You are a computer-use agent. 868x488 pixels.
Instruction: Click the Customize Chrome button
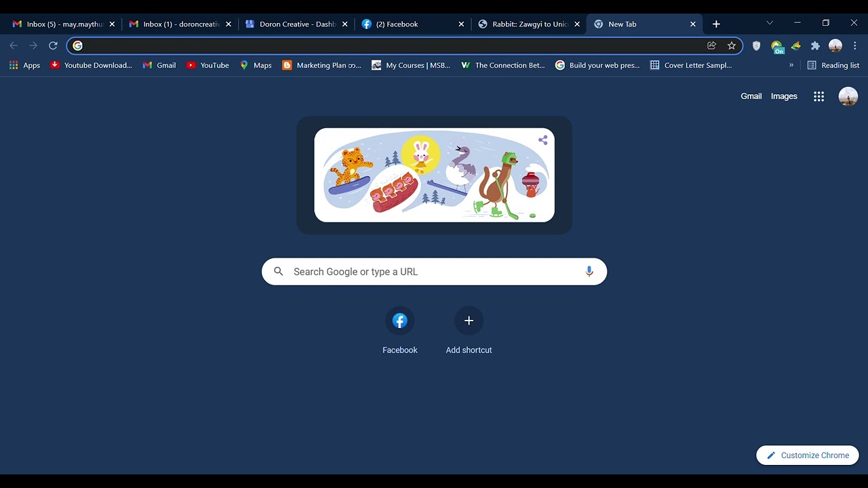pos(808,455)
